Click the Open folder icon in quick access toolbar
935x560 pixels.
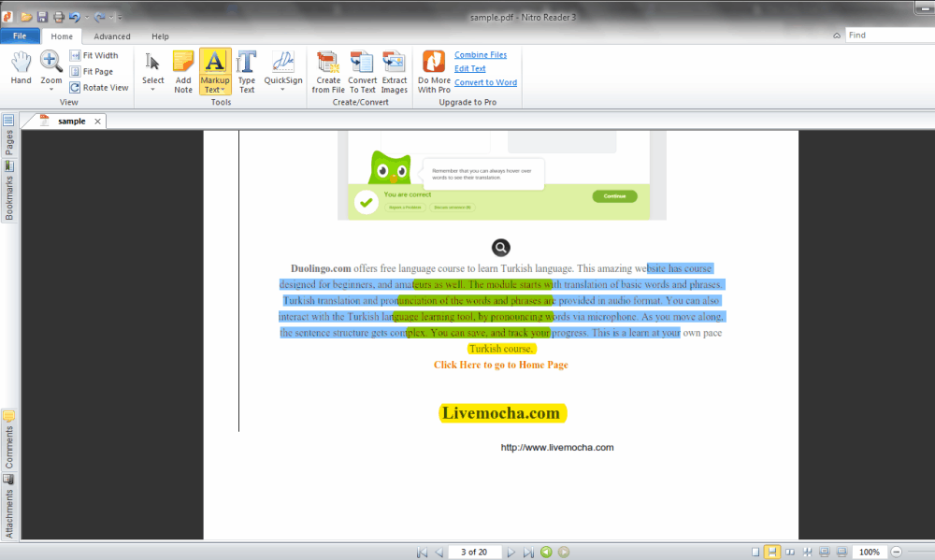[x=25, y=17]
